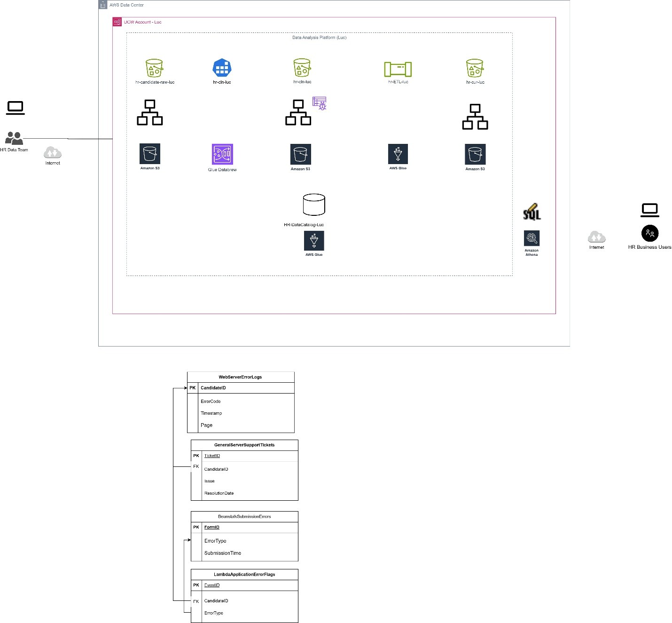The width and height of the screenshot is (672, 623).
Task: Click the blue hr-cln-luc heptagon icon
Action: coord(222,68)
